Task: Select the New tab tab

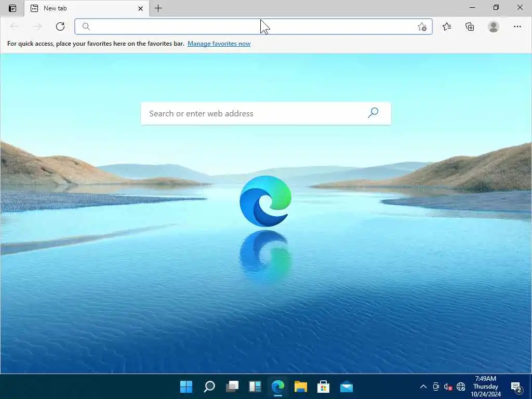Action: pos(87,8)
